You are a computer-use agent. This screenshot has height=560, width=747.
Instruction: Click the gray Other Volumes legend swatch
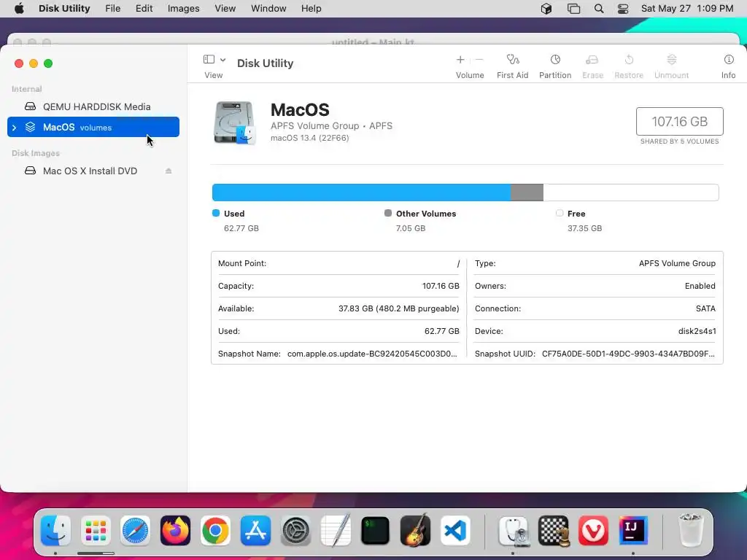click(388, 213)
